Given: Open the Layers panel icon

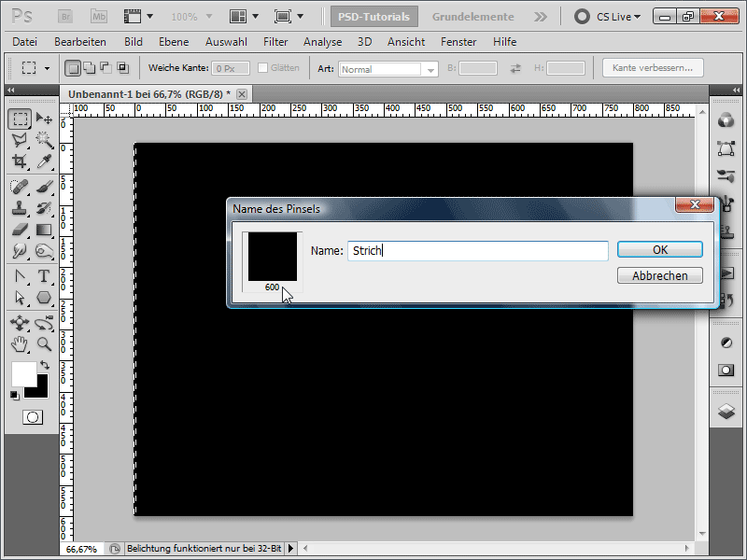Looking at the screenshot, I should [726, 411].
